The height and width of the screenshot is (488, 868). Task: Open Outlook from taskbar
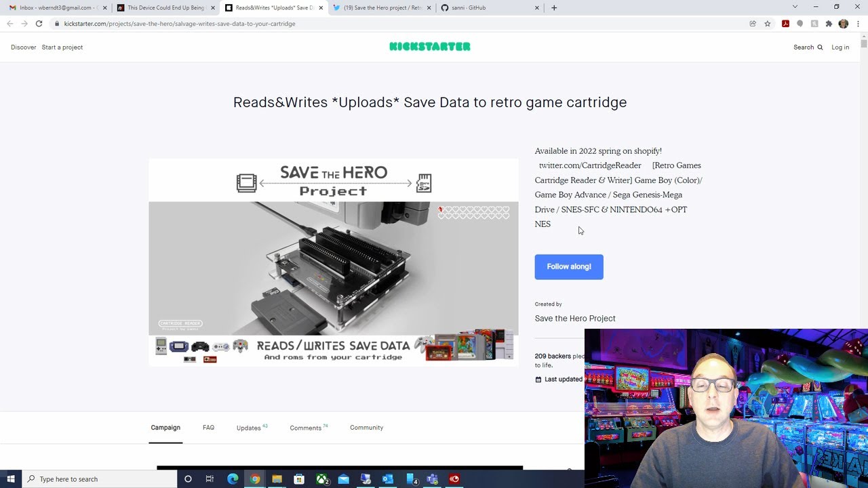click(388, 479)
